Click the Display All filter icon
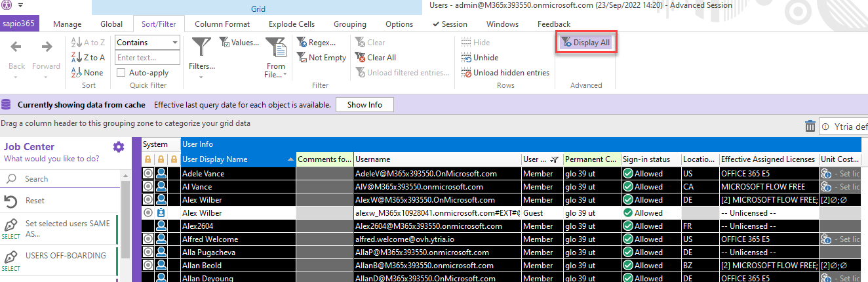Image resolution: width=868 pixels, height=282 pixels. click(566, 43)
